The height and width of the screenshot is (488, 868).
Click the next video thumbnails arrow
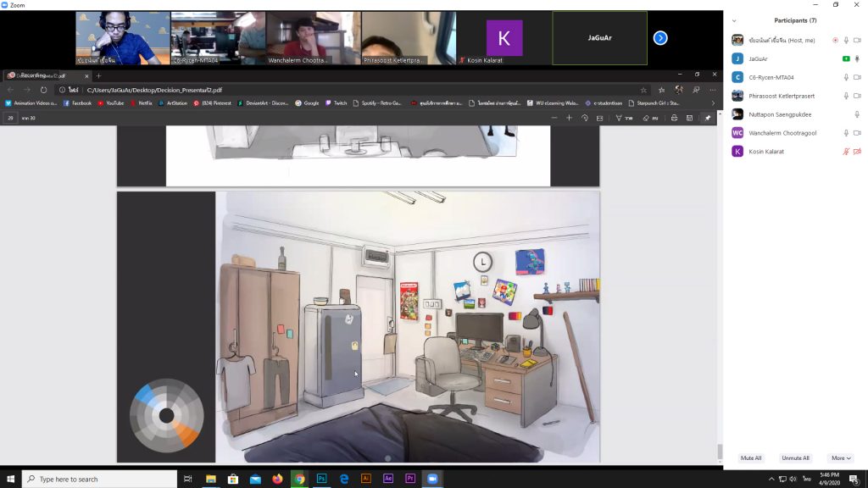tap(660, 38)
